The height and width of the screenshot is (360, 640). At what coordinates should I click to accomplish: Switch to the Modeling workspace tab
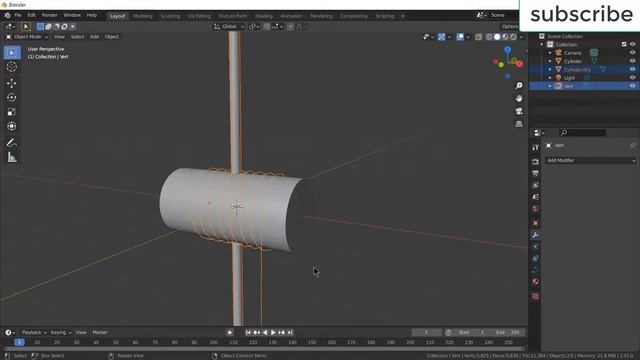pos(143,16)
